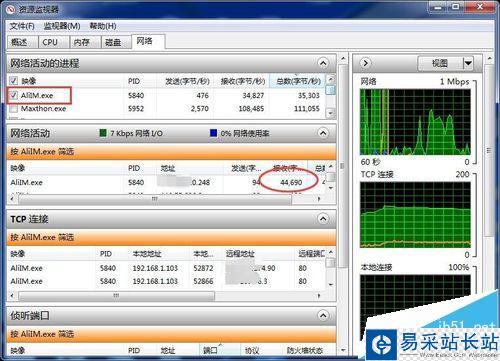Click the Resource Monitor title bar icon
500x361 pixels.
[x=11, y=9]
